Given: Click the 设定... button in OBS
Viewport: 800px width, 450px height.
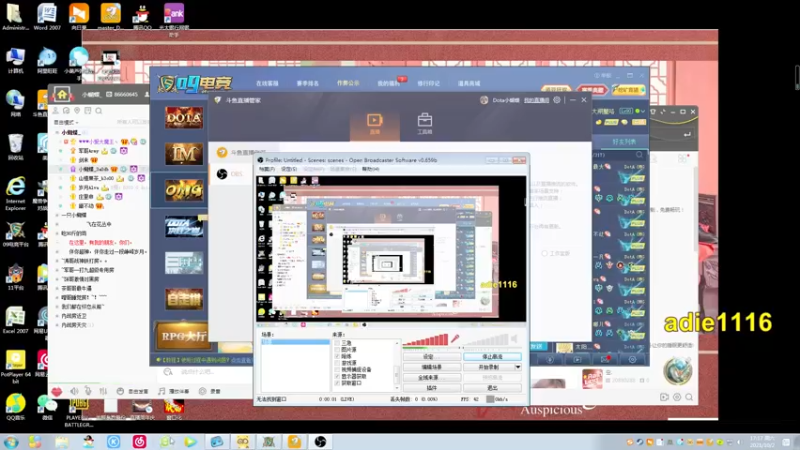Looking at the screenshot, I should [x=432, y=357].
